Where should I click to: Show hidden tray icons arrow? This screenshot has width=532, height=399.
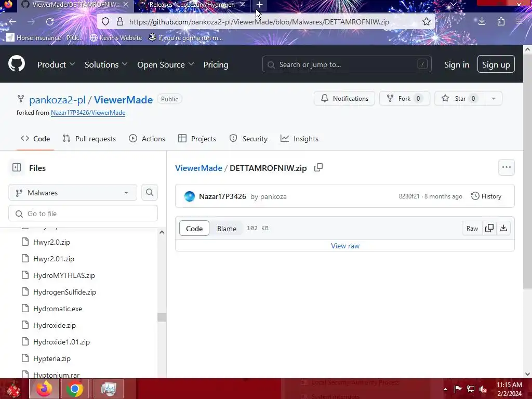pos(445,389)
